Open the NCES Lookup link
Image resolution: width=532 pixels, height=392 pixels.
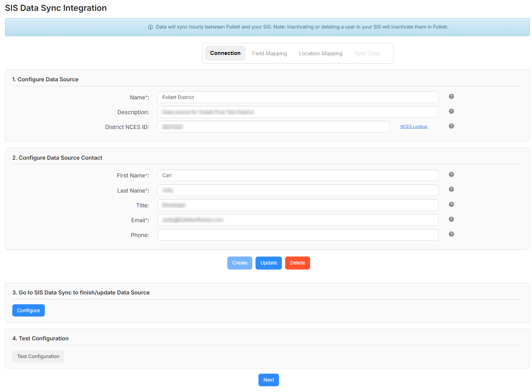click(x=414, y=126)
